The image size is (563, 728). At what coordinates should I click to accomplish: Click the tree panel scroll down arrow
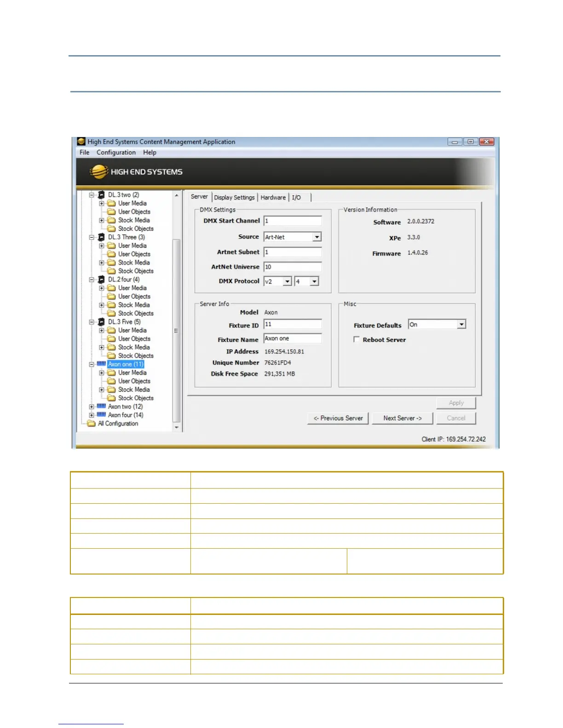click(x=177, y=427)
